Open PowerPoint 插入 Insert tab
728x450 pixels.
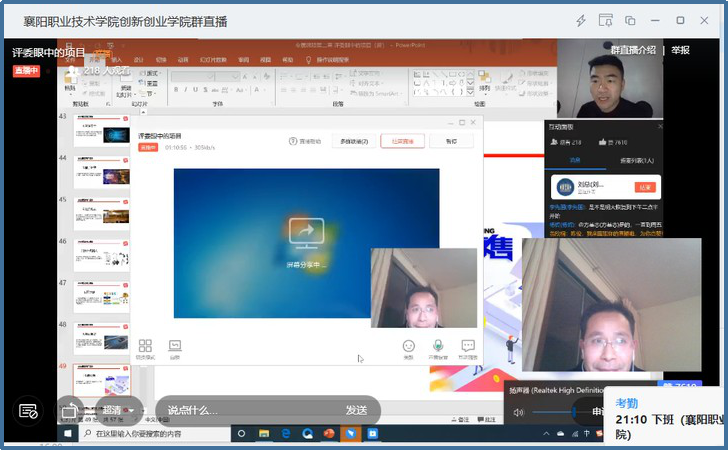(117, 60)
